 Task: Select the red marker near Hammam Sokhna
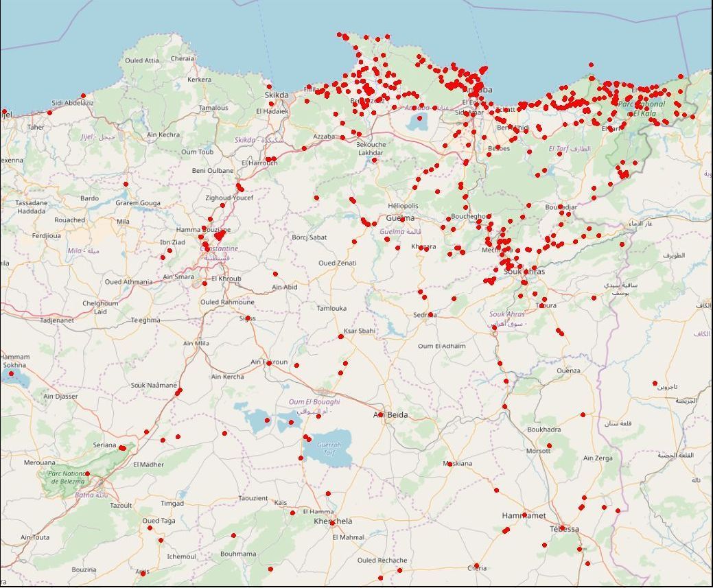[11, 373]
